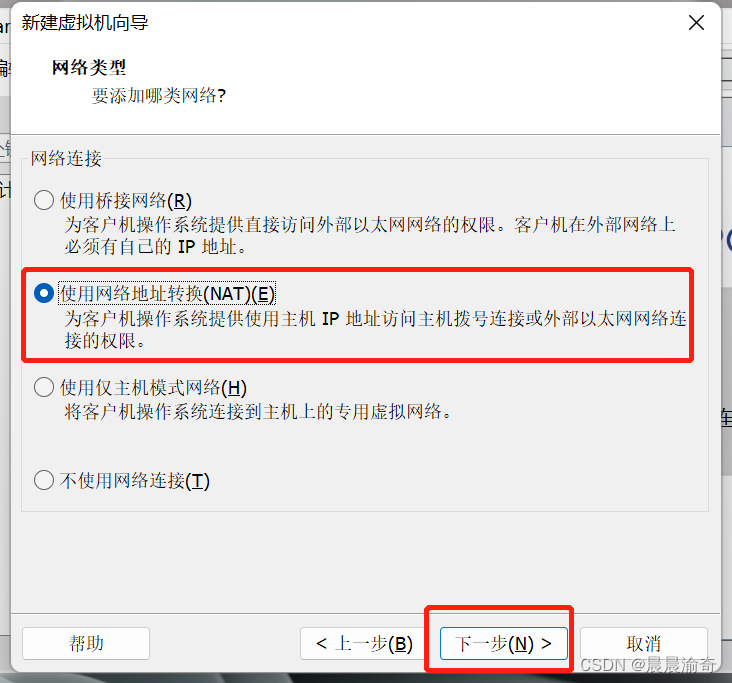Click the NAT option description paragraph
The width and height of the screenshot is (732, 683).
coord(375,329)
